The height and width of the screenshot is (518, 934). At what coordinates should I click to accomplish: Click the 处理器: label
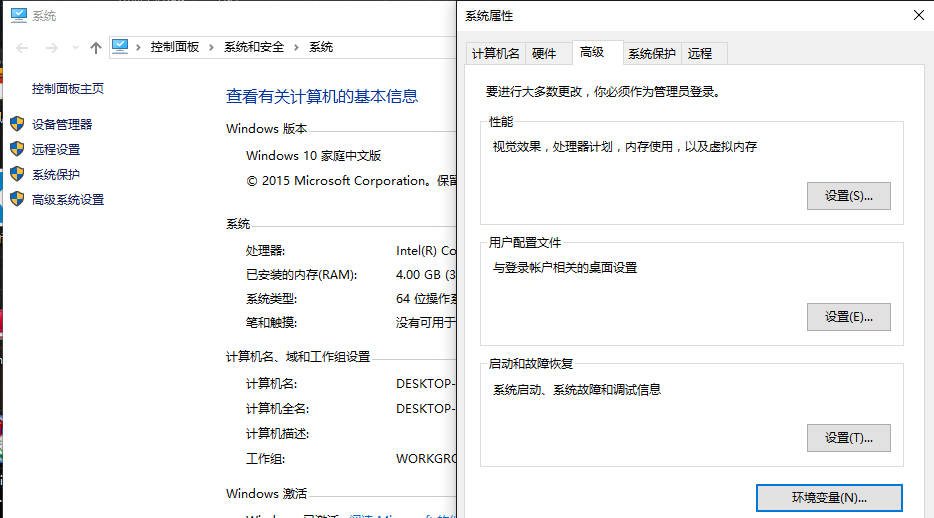[266, 251]
